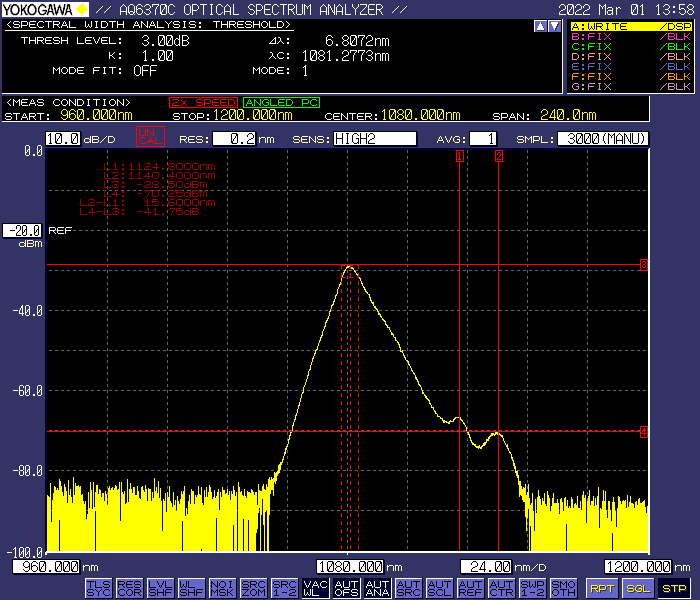Click the CENTER 1080.000nm value
Viewport: 700px width, 600px height.
click(421, 115)
